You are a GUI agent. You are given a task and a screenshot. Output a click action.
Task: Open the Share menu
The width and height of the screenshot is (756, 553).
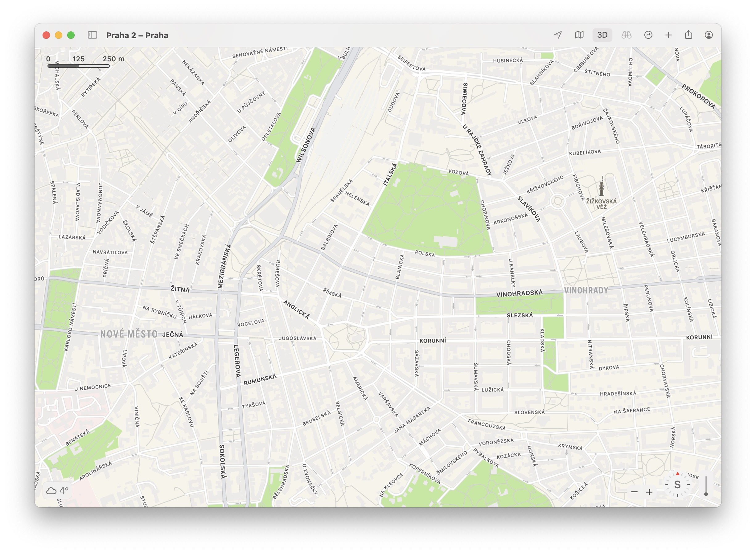tap(688, 35)
